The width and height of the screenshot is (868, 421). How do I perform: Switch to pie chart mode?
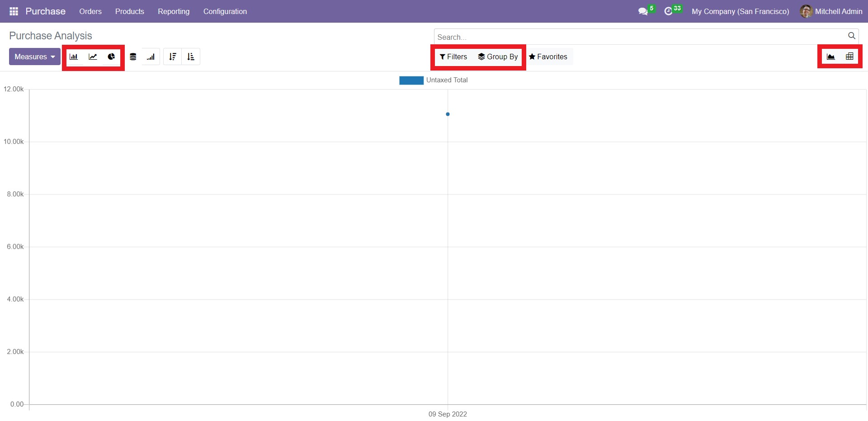111,57
